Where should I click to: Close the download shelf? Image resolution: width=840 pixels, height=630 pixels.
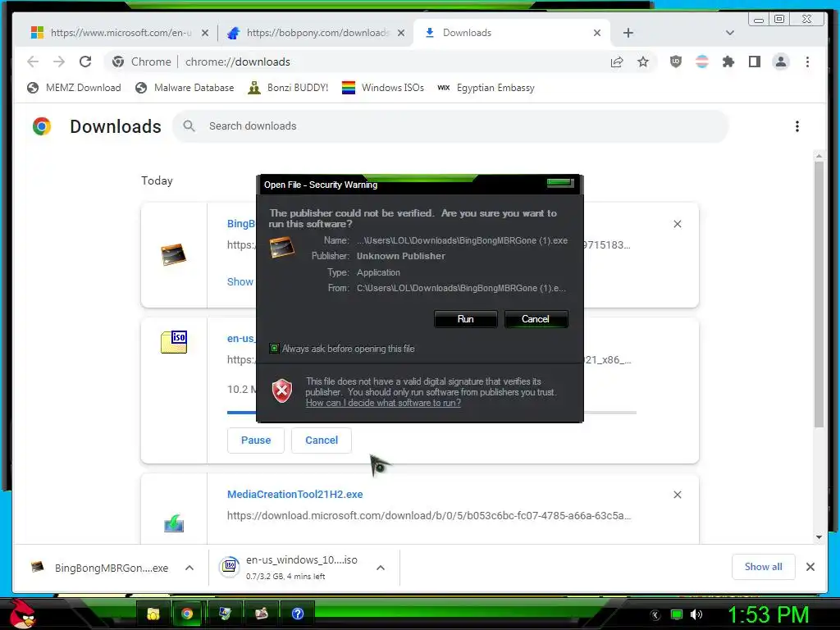tap(810, 567)
